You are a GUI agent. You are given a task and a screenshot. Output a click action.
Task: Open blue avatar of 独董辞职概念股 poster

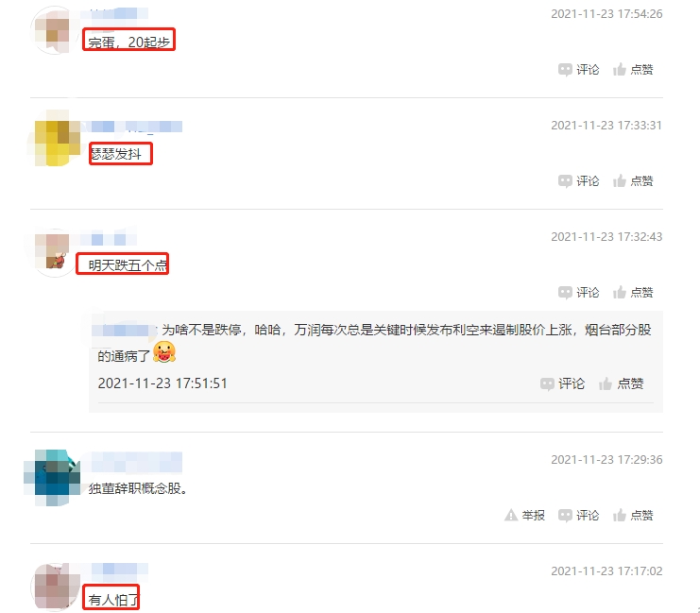coord(53,478)
